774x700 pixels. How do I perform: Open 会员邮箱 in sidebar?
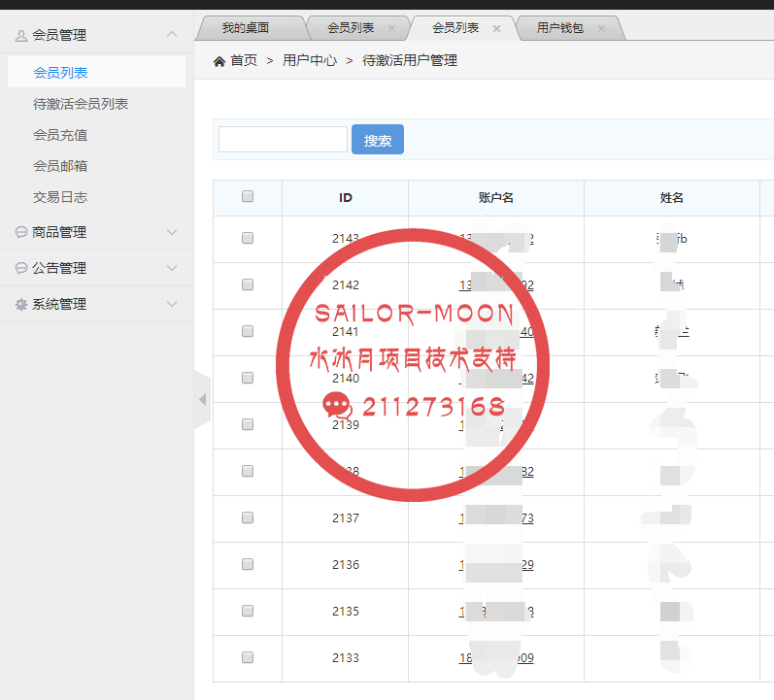60,166
